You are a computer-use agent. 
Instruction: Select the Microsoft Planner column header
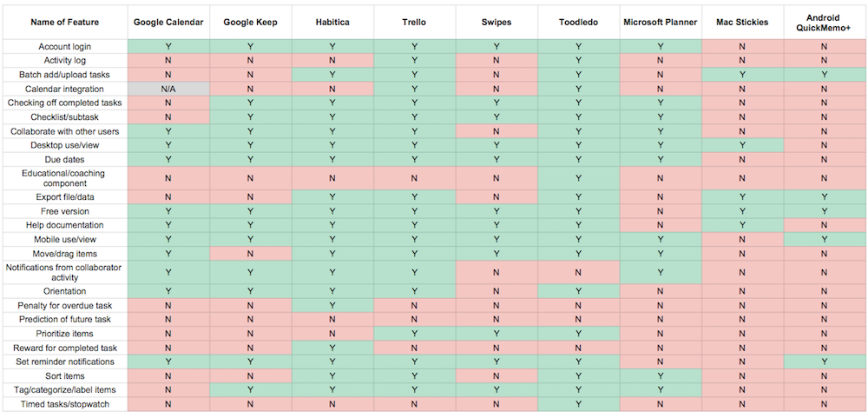tap(661, 21)
